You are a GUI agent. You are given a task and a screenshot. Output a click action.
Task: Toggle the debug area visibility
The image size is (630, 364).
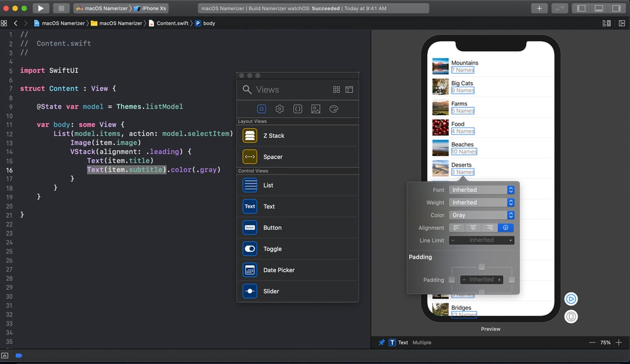[598, 8]
